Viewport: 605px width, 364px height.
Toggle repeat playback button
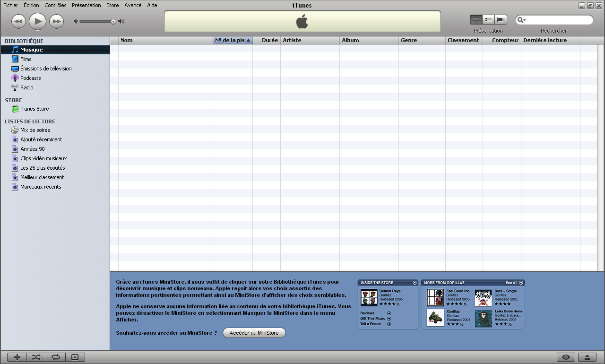[56, 357]
